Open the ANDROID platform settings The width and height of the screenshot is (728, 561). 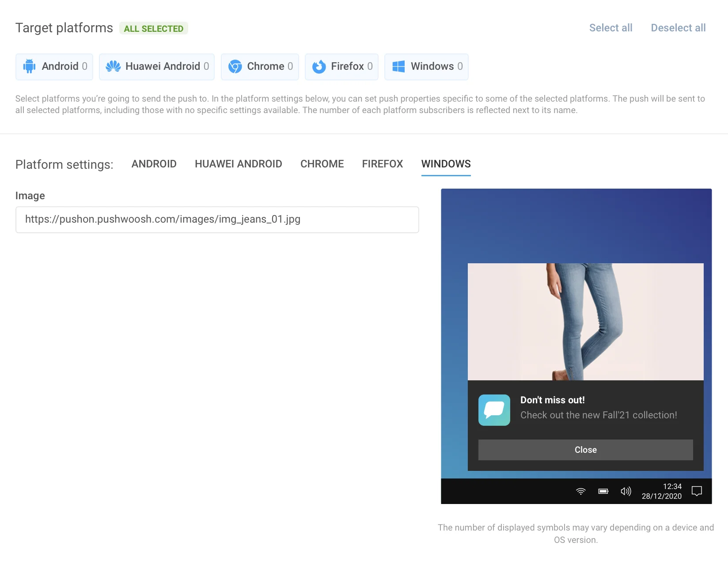pos(154,164)
